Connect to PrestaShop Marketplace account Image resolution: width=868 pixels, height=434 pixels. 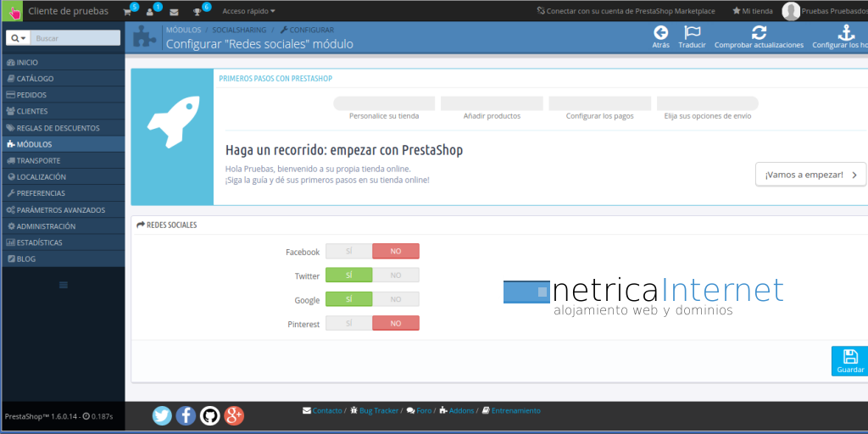(626, 11)
